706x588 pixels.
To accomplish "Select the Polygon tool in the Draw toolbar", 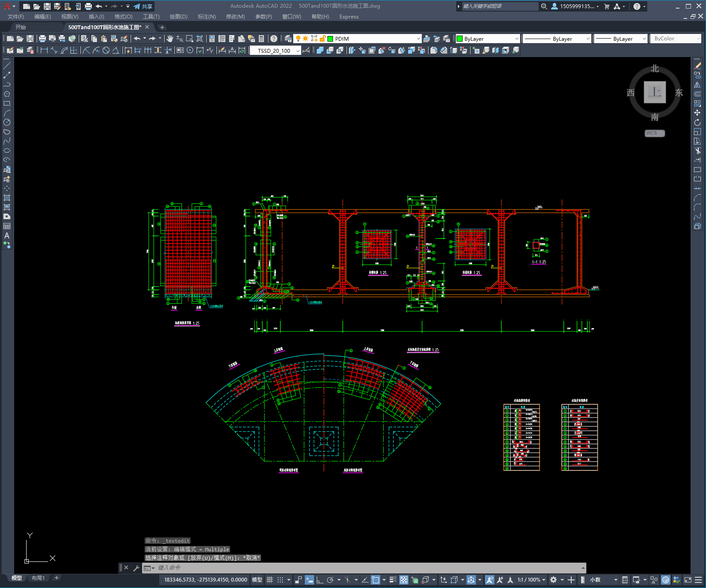I will pyautogui.click(x=7, y=94).
